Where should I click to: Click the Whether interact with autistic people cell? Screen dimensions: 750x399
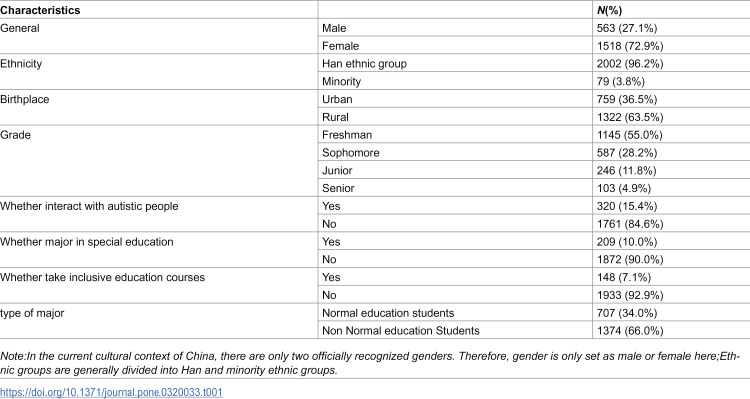[x=89, y=206]
